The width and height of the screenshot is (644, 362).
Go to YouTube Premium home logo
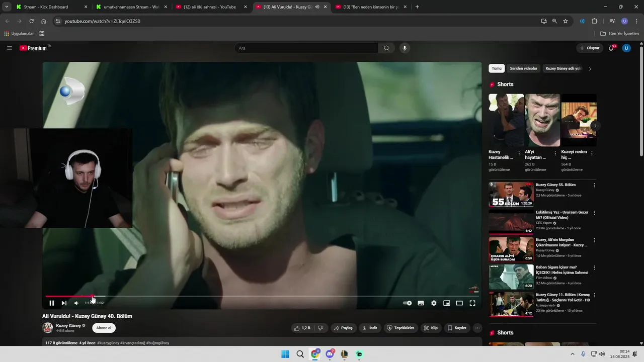pos(33,48)
